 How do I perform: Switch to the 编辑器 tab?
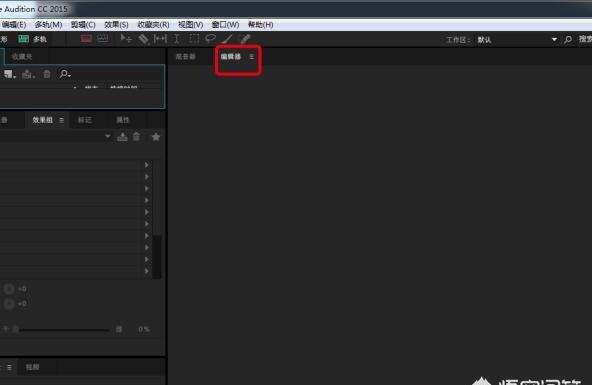231,57
